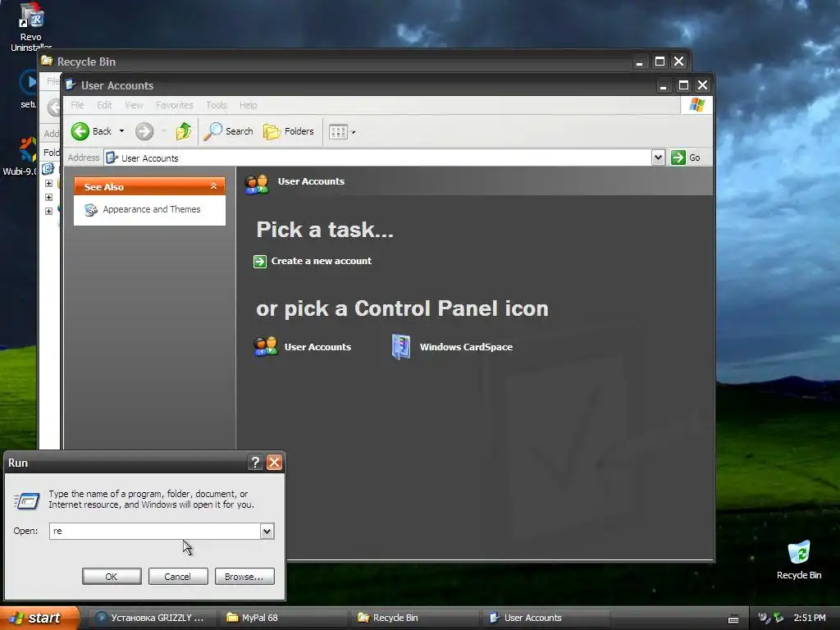Viewport: 840px width, 630px height.
Task: Open the Revo Uninstaller desktop icon
Action: 31,26
